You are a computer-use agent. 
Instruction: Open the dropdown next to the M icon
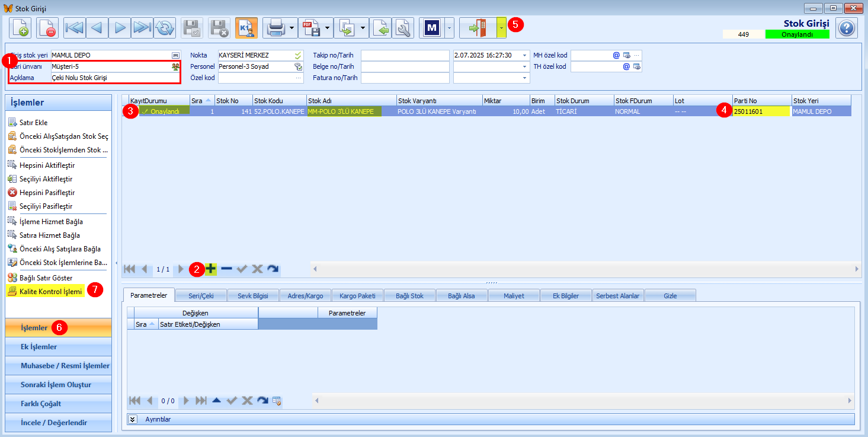tap(449, 28)
